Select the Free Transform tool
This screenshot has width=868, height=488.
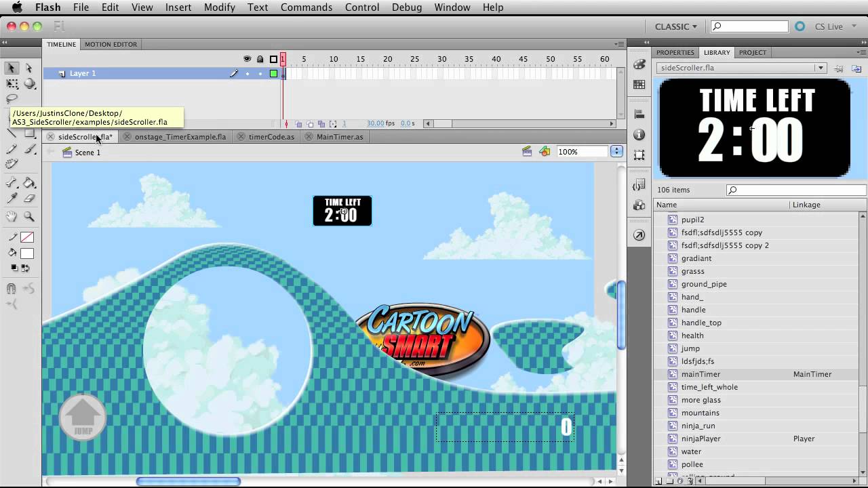(x=12, y=84)
